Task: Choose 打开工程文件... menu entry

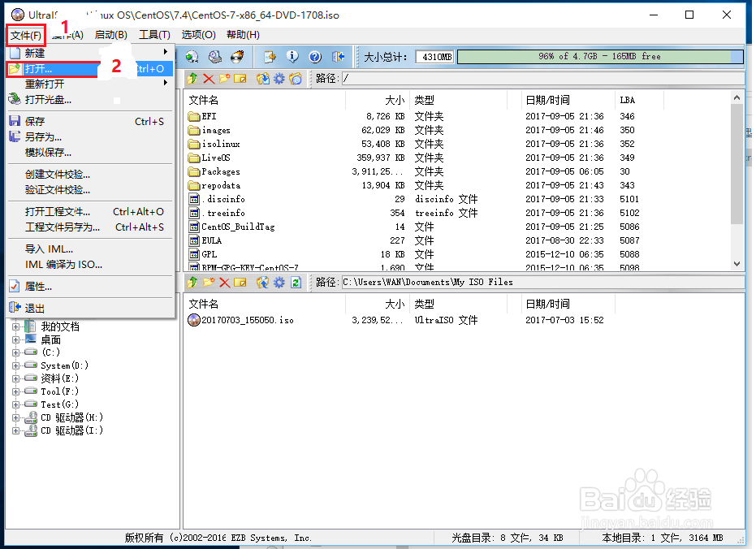Action: [x=89, y=212]
